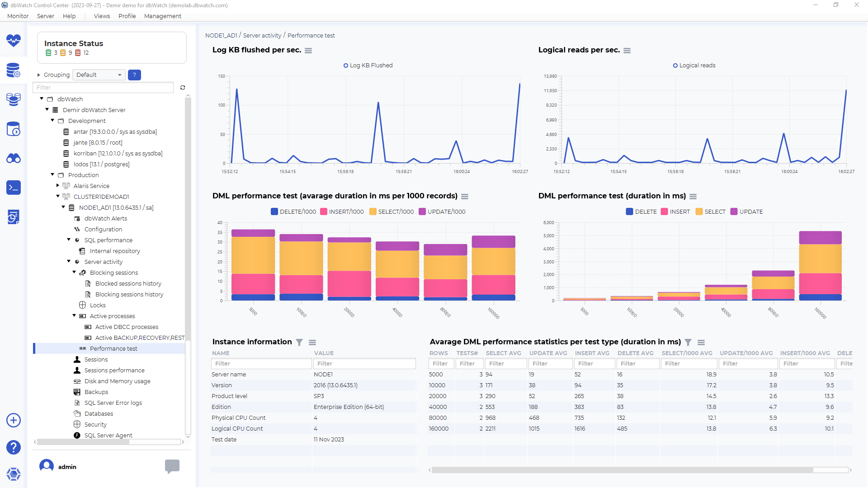The height and width of the screenshot is (488, 868).
Task: Toggle INSERT/1000 series in legend
Action: click(x=342, y=211)
